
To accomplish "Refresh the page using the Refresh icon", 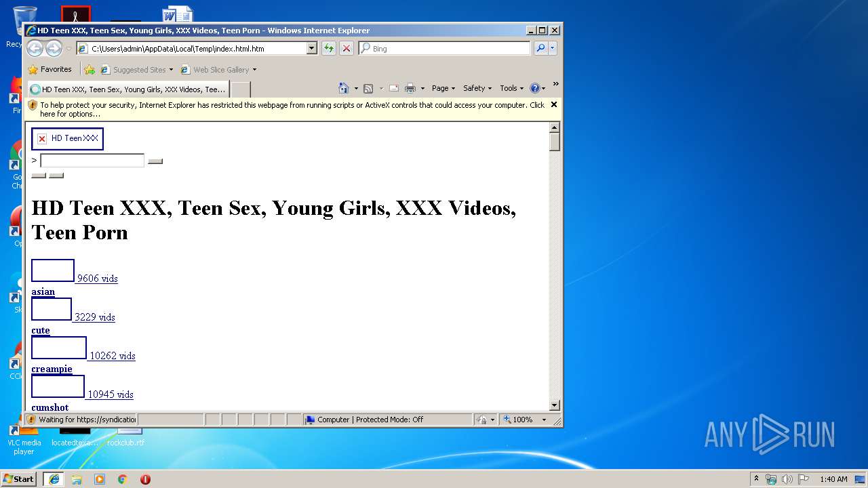I will tap(329, 48).
